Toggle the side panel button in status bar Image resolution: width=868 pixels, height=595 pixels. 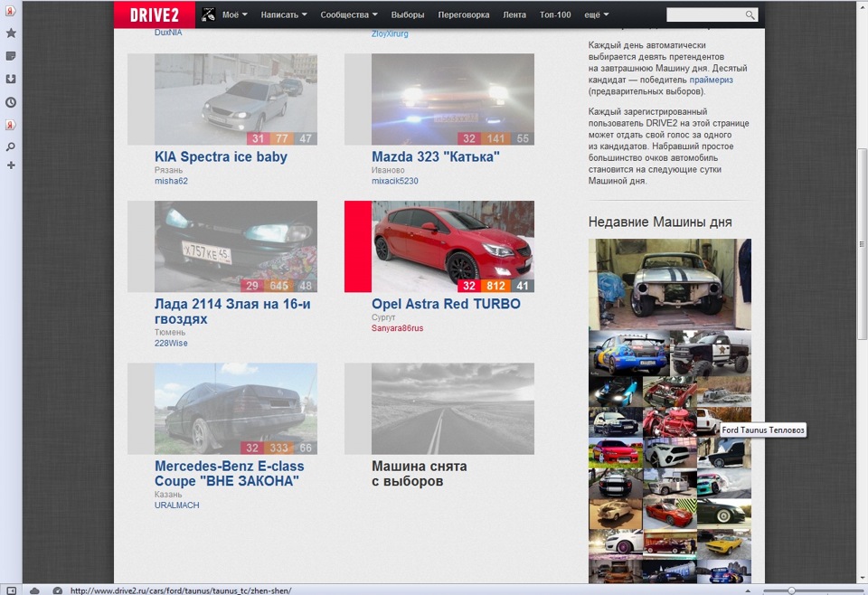[x=11, y=590]
